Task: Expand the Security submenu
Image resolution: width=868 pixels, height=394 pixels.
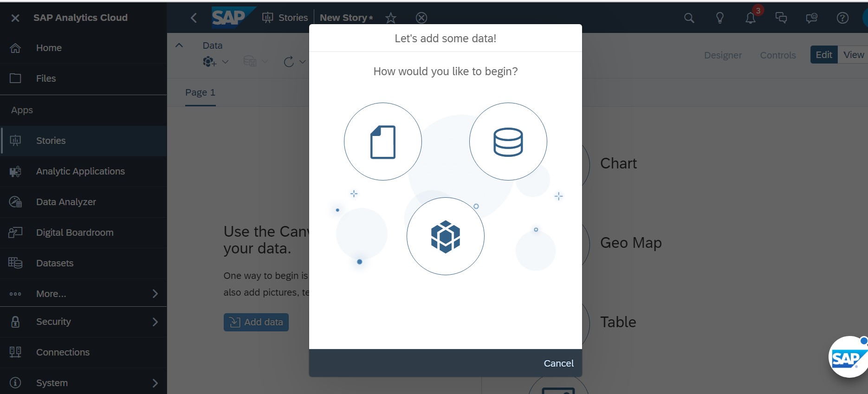Action: [x=155, y=322]
